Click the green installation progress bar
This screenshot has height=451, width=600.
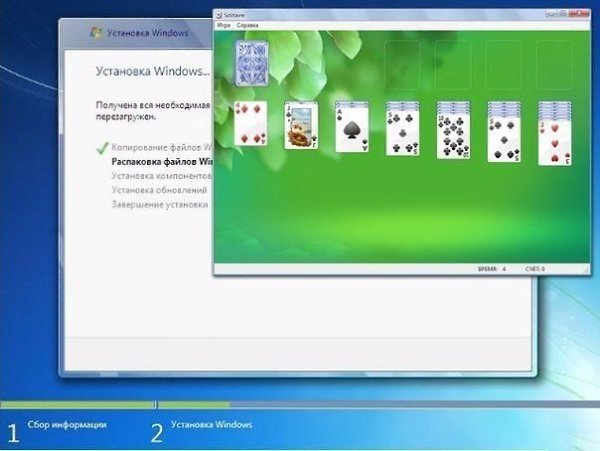click(115, 404)
